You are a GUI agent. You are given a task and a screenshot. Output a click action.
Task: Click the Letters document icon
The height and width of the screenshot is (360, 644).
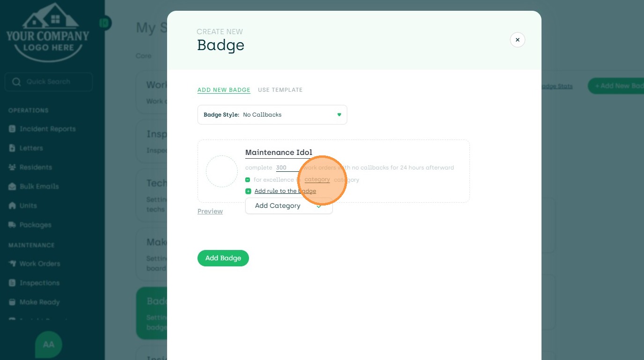(13, 148)
